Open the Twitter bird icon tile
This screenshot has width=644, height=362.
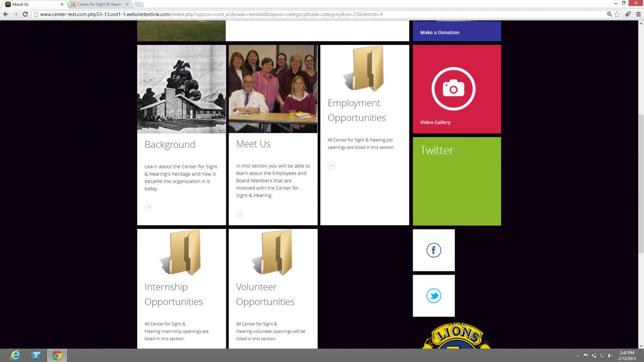coord(434,296)
